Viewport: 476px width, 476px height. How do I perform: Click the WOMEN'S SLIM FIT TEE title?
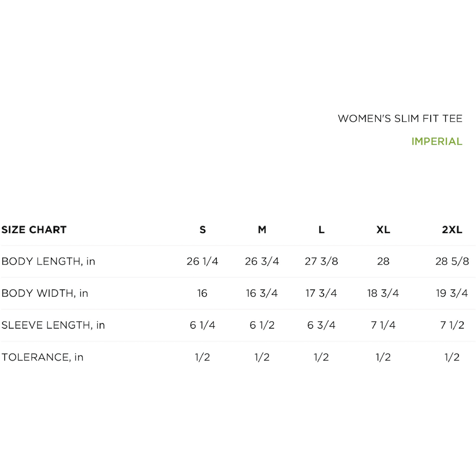tap(400, 118)
